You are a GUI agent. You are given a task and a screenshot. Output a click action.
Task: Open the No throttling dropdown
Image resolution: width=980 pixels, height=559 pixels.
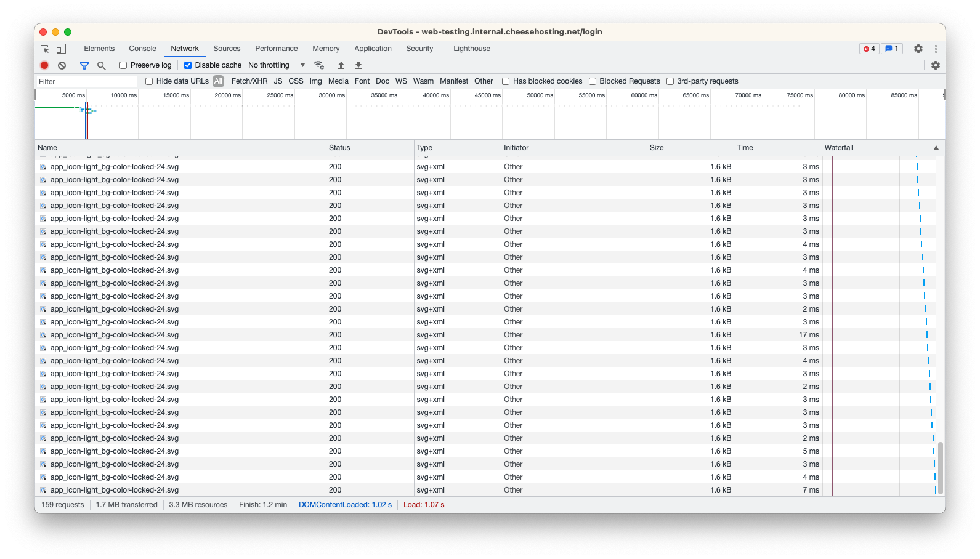[277, 65]
